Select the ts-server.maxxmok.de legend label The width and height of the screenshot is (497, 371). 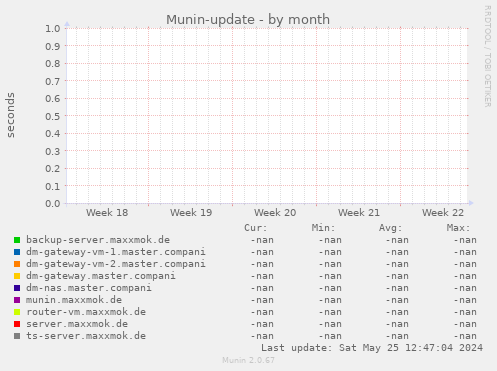(86, 336)
